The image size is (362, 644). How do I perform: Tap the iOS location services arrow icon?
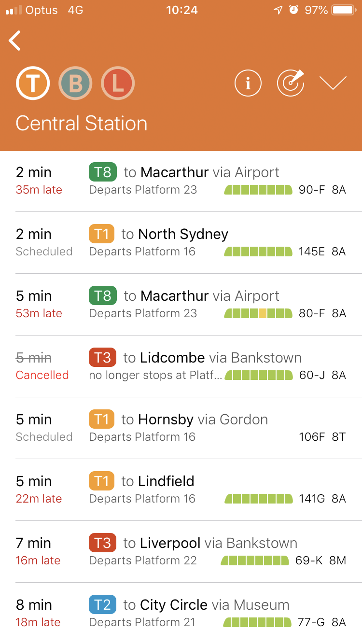(x=278, y=10)
